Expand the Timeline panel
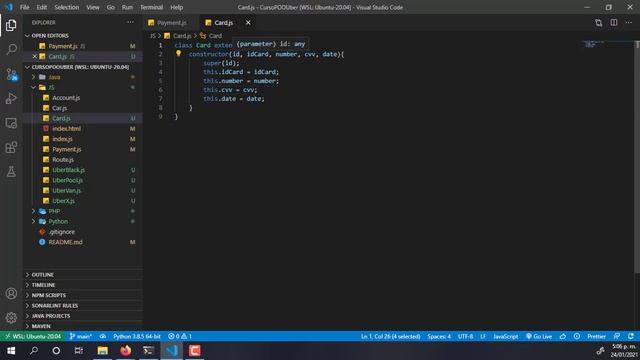The image size is (640, 360). pyautogui.click(x=83, y=284)
